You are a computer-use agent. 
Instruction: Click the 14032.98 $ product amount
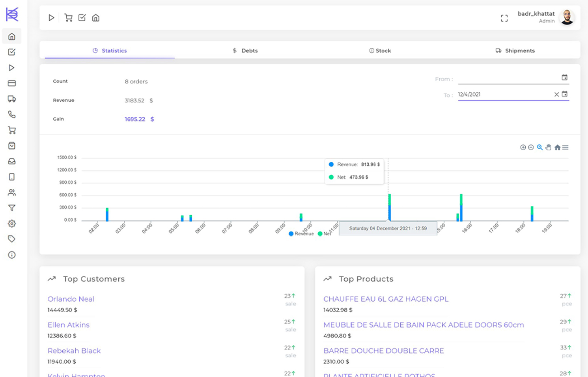338,310
